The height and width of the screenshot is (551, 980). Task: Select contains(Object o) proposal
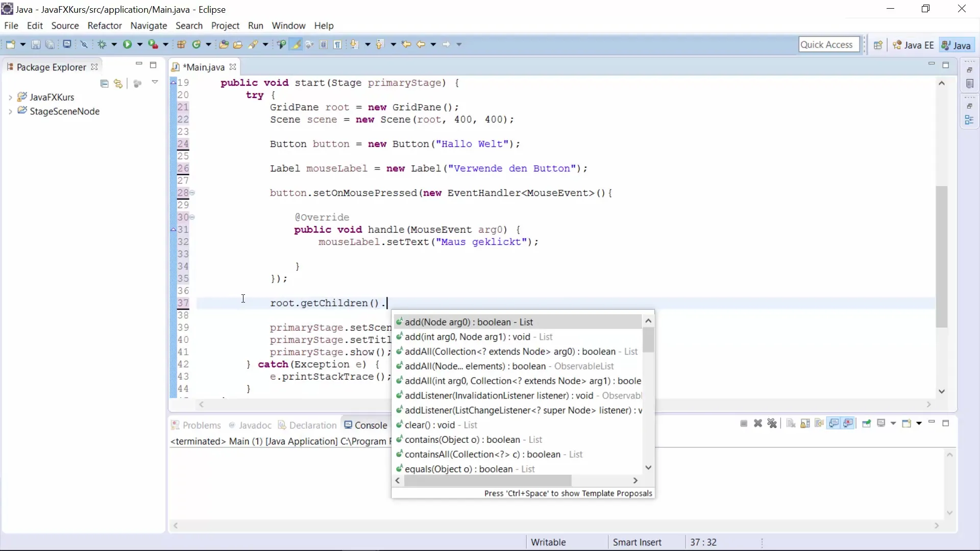518,440
